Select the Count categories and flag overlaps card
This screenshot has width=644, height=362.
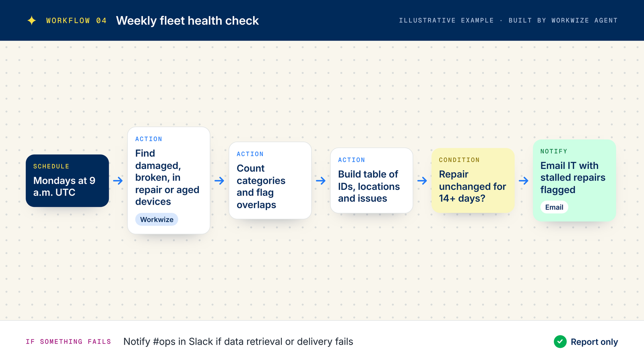point(270,180)
